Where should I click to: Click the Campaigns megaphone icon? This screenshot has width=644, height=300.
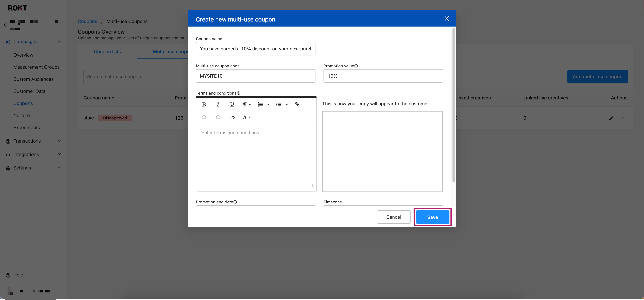[8, 42]
